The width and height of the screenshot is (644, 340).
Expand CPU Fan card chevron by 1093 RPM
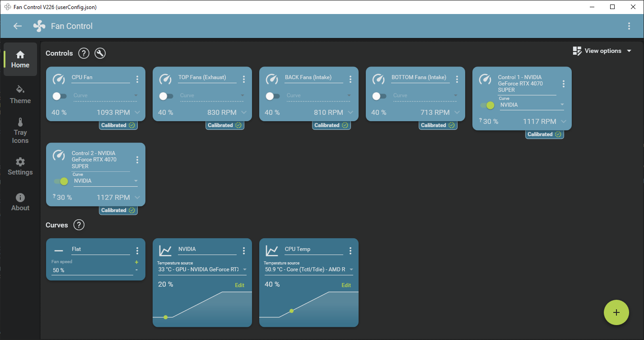pyautogui.click(x=137, y=113)
